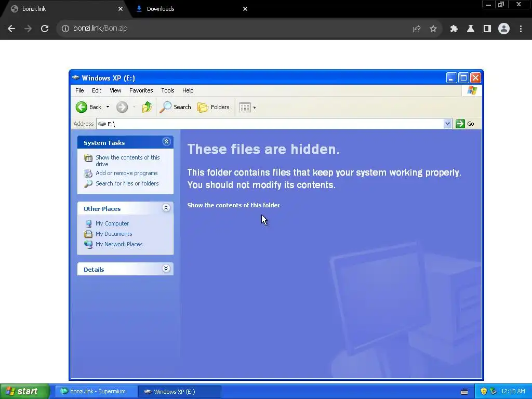Click the Explorer Back button
532x399 pixels.
pos(88,107)
